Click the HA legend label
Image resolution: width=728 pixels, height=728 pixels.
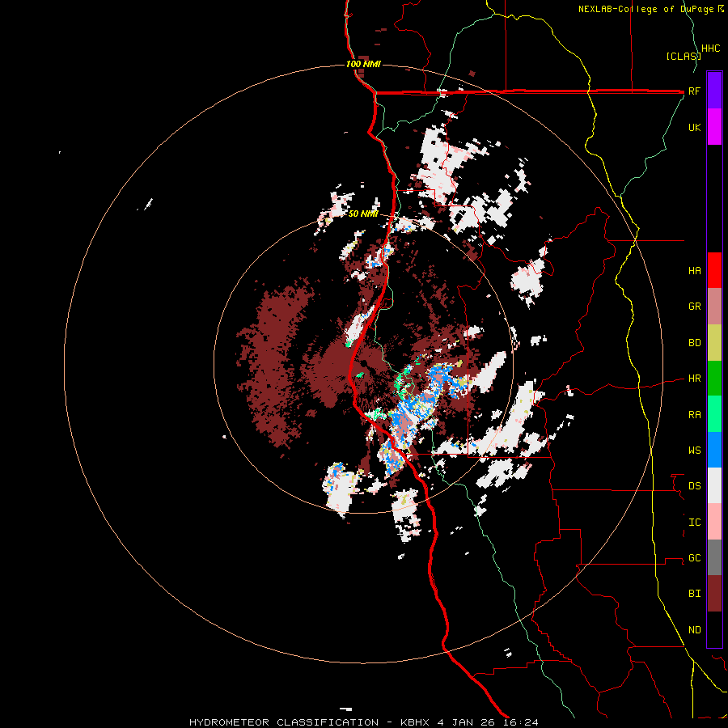[x=694, y=271]
